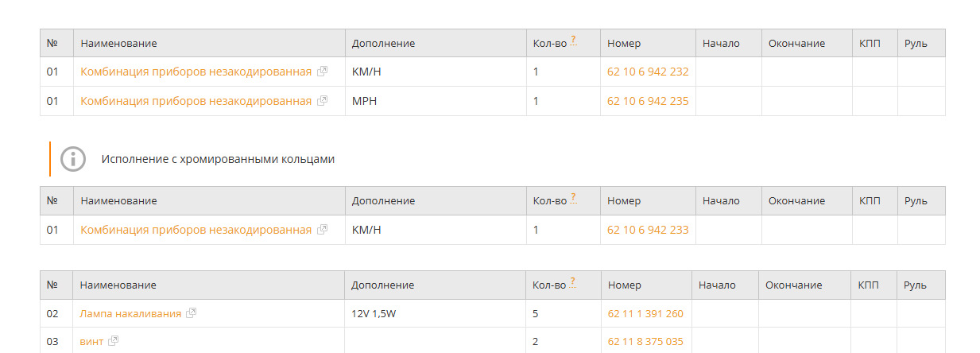Screen dimensions: 980x353
Task: Click the Наименование header in first table
Action: click(118, 43)
